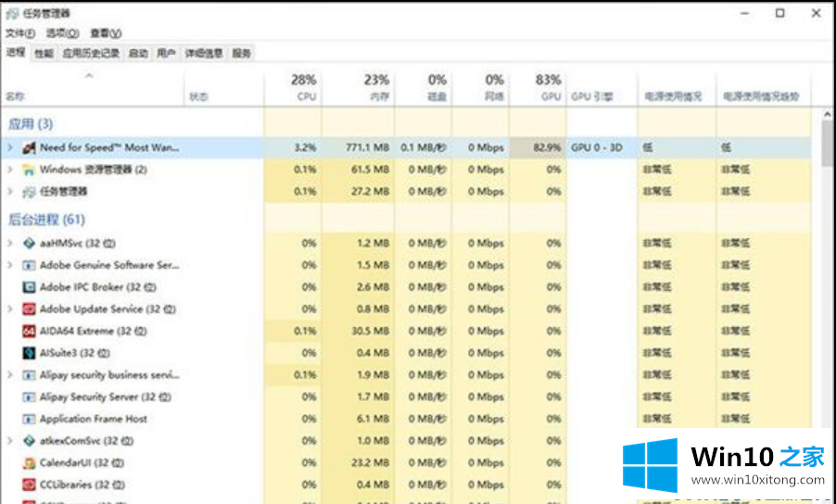Click the Alipay Security Server icon
This screenshot has width=836, height=504.
click(29, 397)
